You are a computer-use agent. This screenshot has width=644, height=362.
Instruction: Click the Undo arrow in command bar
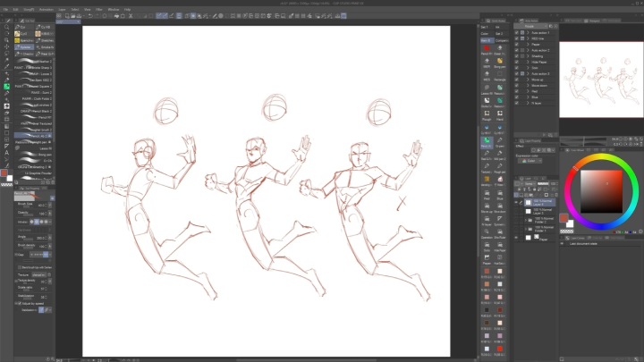(x=92, y=15)
